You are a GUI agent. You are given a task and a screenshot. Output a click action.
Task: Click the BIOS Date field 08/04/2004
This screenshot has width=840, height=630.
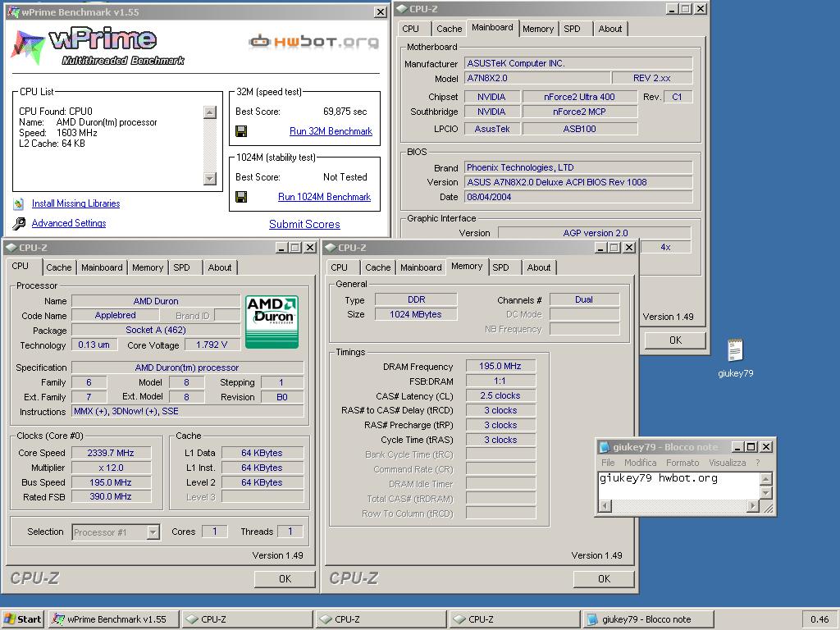click(x=578, y=197)
